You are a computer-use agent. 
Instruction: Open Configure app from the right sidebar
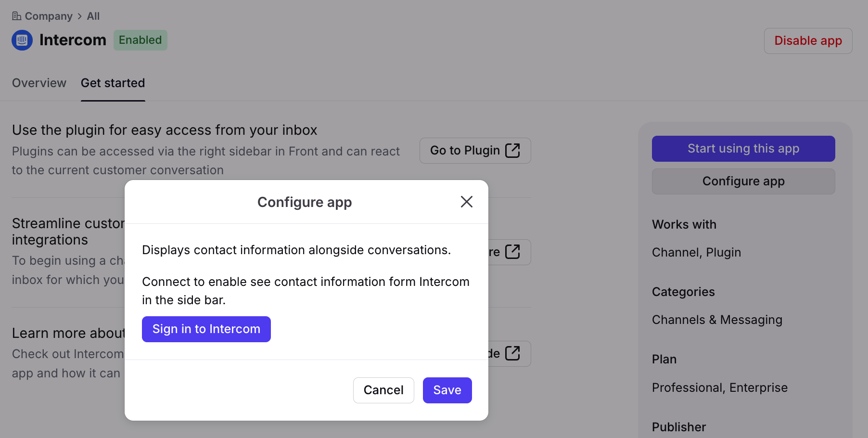[x=743, y=181]
